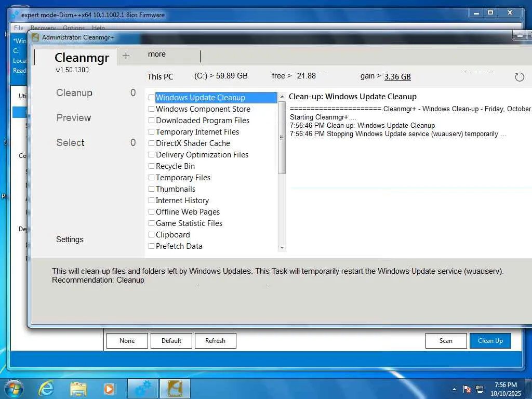Viewport: 532px width, 399px height.
Task: Open the Cleanup section in sidebar
Action: pyautogui.click(x=74, y=92)
